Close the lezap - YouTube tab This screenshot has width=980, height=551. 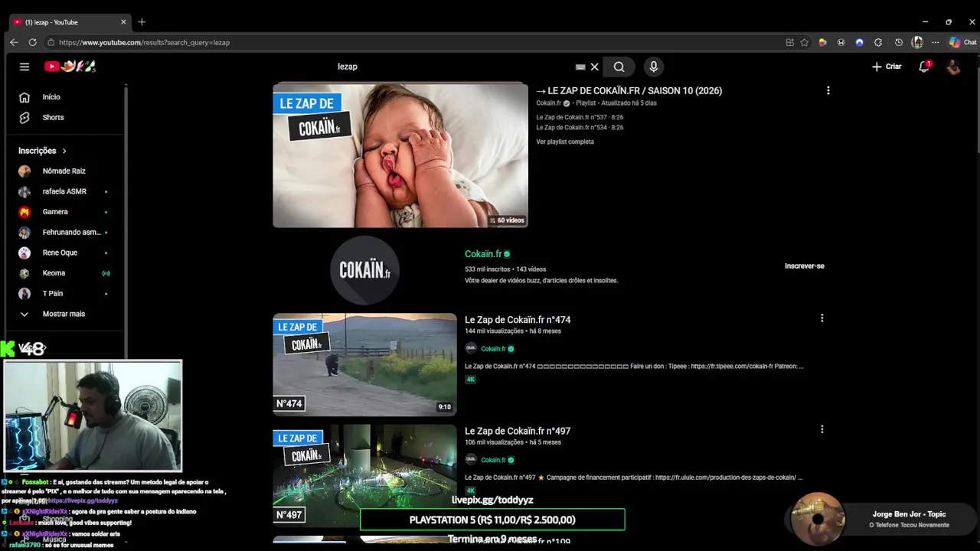[x=123, y=22]
